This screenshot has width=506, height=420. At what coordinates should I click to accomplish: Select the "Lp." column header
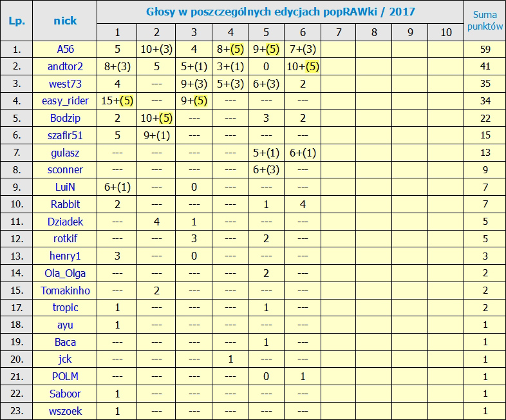(x=16, y=21)
